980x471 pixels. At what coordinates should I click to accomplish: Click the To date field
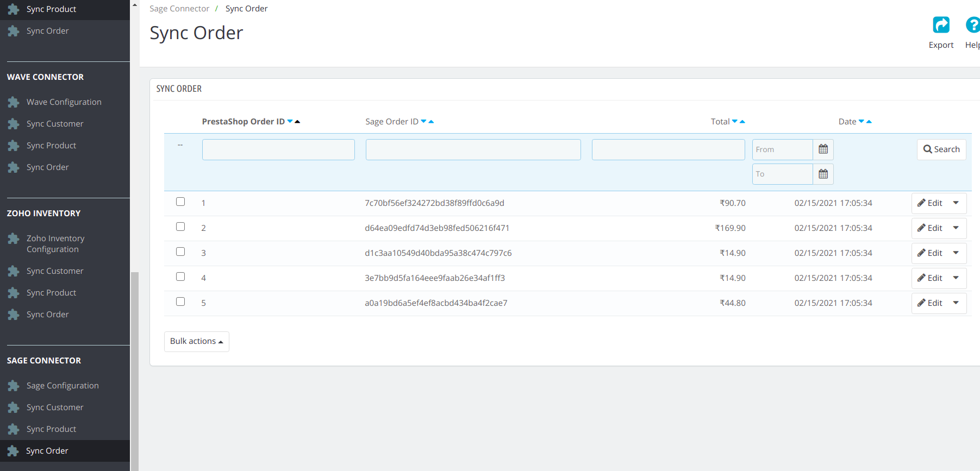coord(783,174)
